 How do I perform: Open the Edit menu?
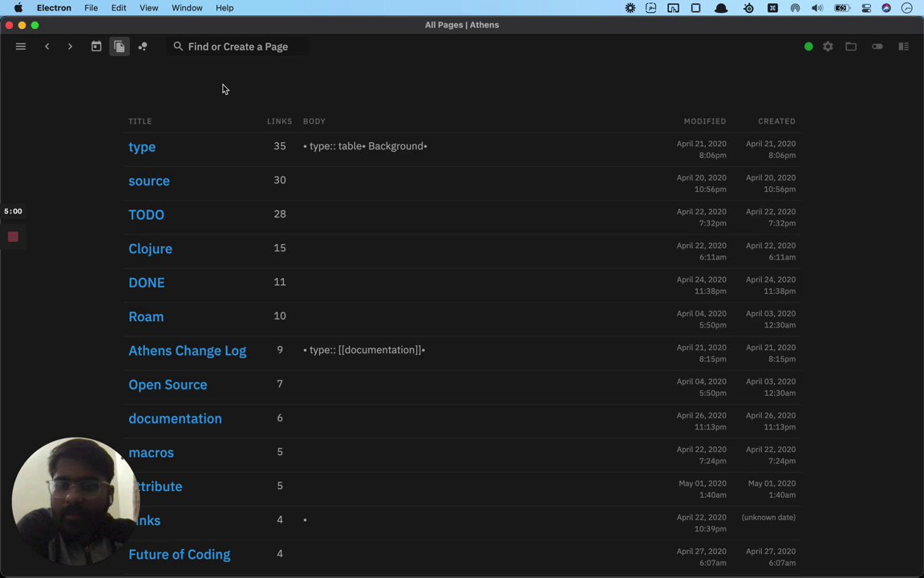[x=119, y=8]
